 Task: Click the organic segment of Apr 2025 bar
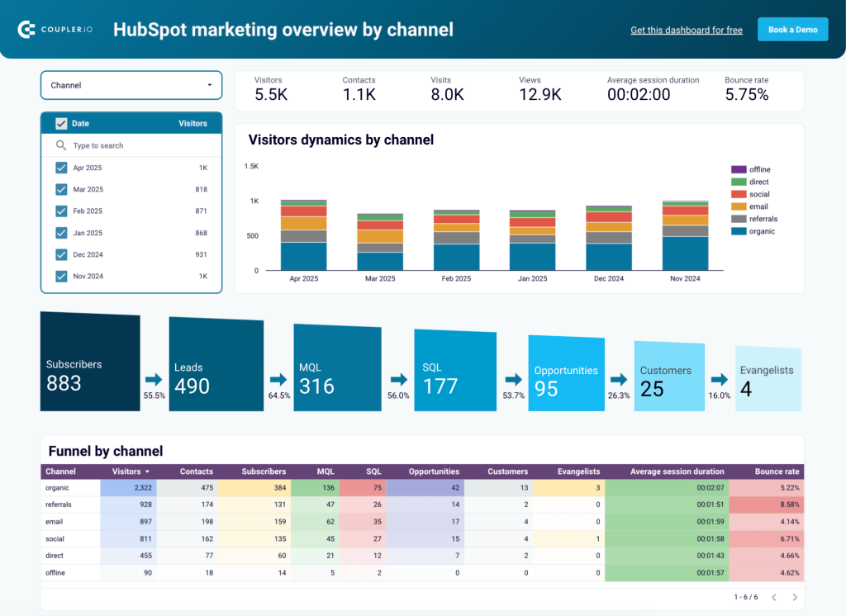click(x=303, y=256)
